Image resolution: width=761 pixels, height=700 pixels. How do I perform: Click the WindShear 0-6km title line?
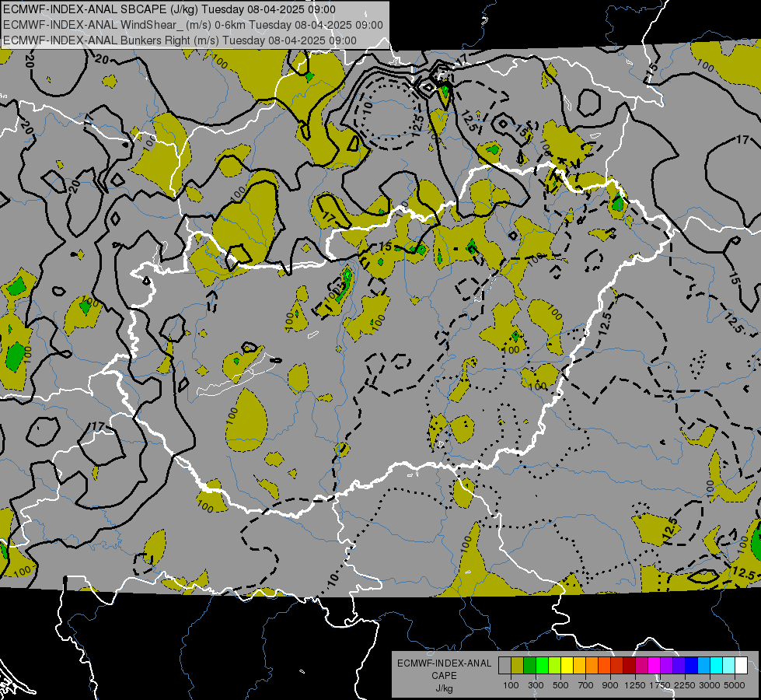click(x=193, y=25)
